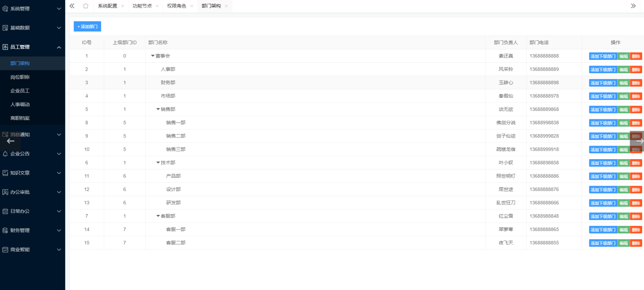Collapse the 员工管理 menu chevron

pyautogui.click(x=59, y=47)
